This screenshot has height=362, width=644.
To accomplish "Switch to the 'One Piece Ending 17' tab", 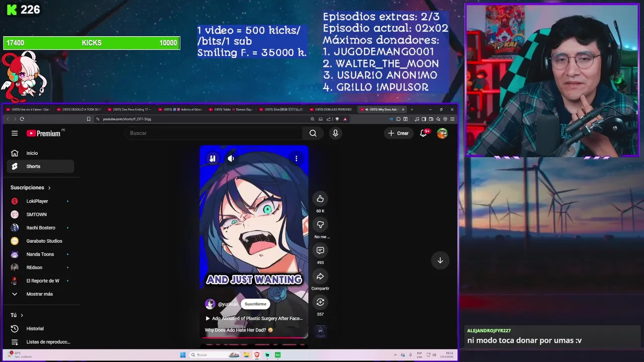I will pyautogui.click(x=130, y=110).
